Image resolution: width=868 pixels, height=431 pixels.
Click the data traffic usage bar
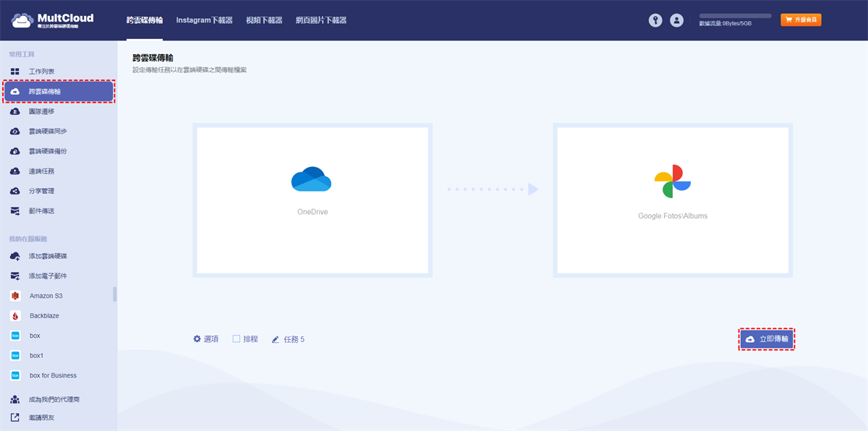tap(735, 16)
